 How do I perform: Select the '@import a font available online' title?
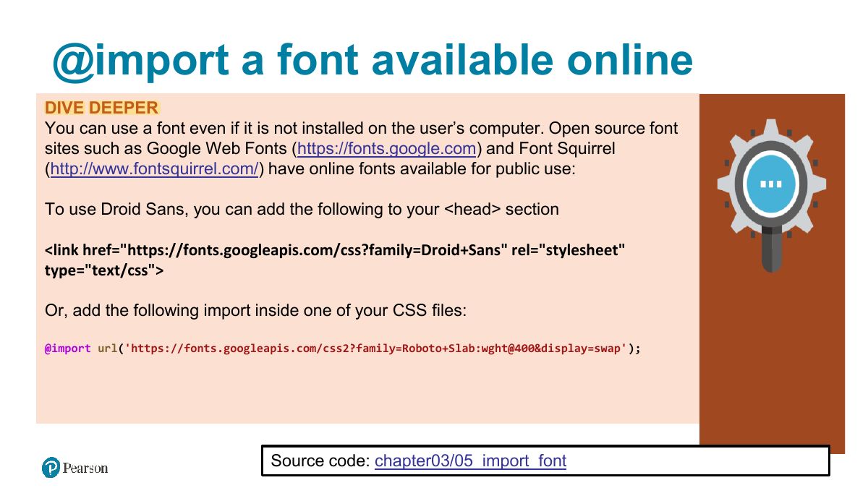click(x=373, y=60)
